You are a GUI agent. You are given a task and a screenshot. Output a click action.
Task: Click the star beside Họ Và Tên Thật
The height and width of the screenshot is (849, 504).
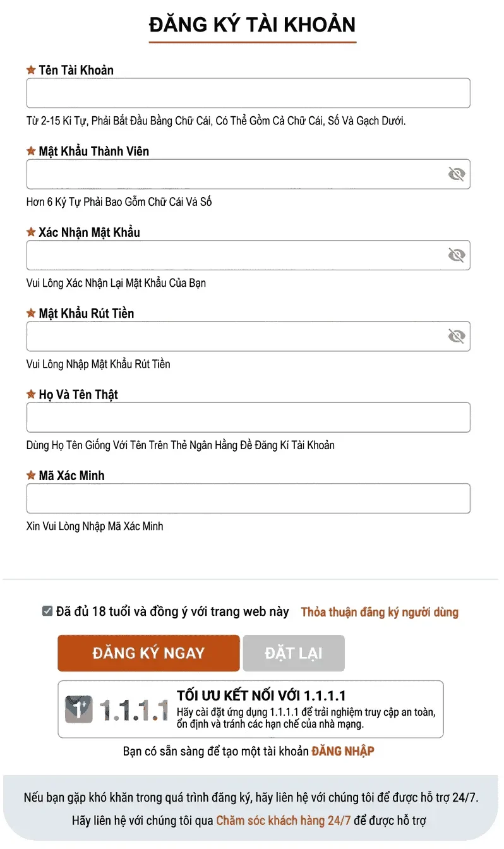coord(31,395)
